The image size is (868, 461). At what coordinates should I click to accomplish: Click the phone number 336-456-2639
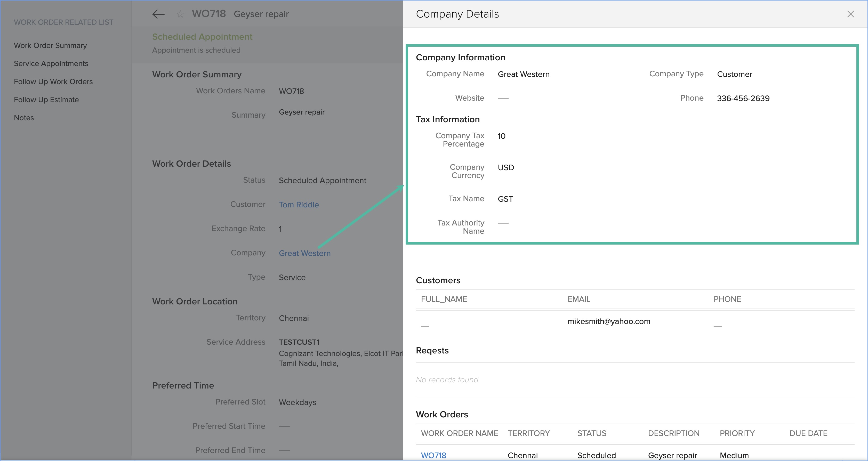[x=743, y=98]
